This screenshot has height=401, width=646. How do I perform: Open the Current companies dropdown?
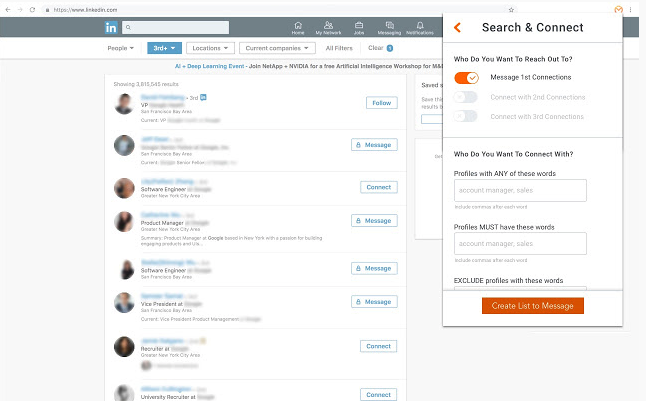[x=277, y=48]
